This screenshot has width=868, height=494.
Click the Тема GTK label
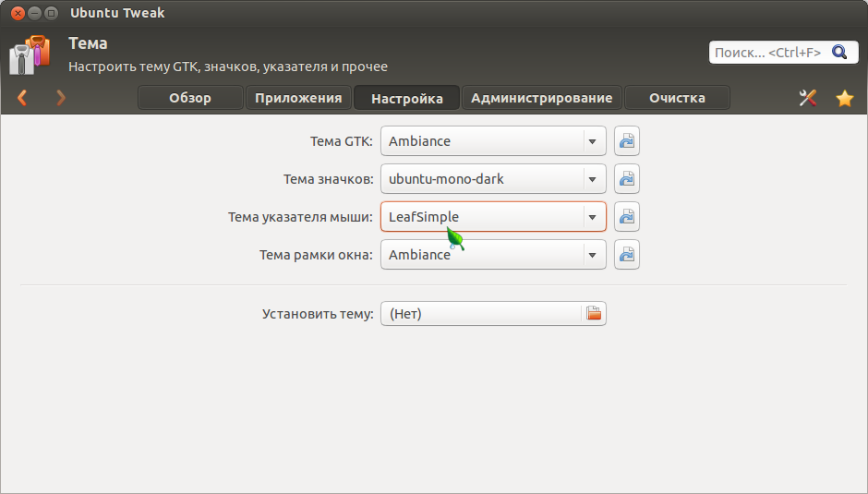[342, 141]
